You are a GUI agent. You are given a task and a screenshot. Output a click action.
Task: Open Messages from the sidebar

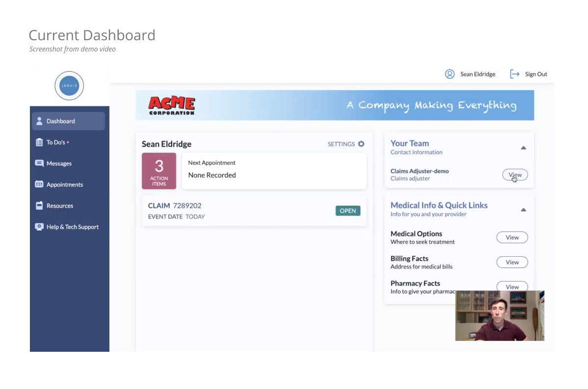point(39,163)
